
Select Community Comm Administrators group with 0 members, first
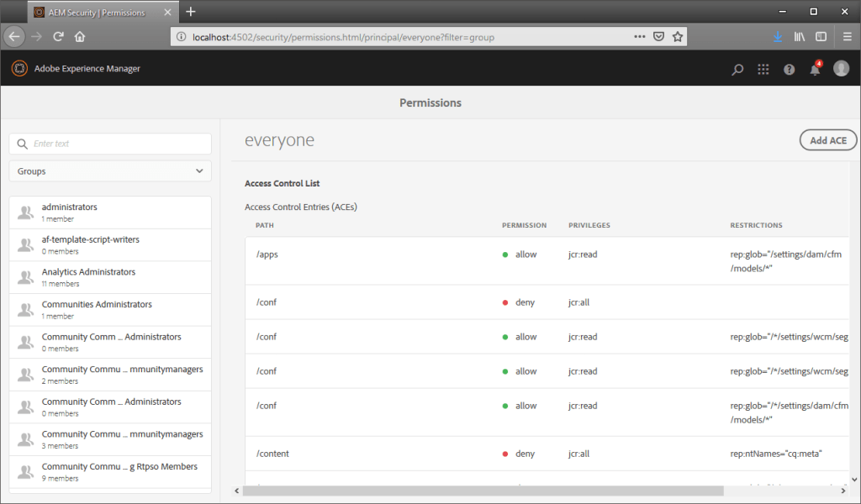point(110,342)
